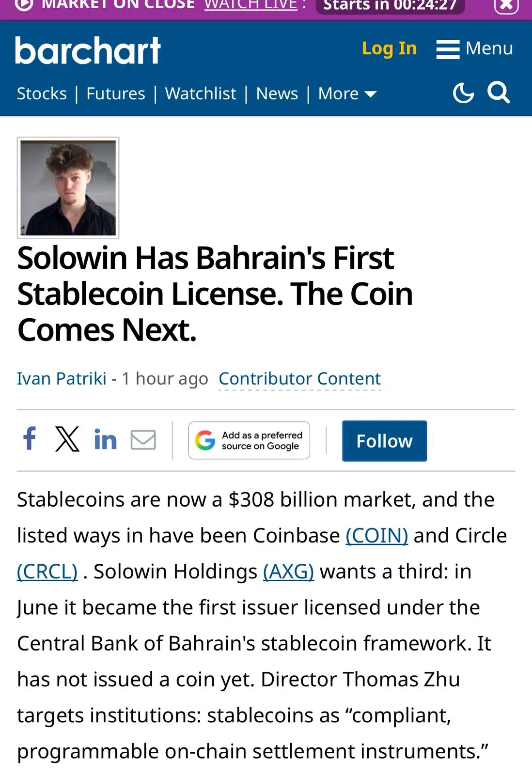This screenshot has height=775, width=532.
Task: Open author Ivan Patriki's profile link
Action: click(62, 378)
